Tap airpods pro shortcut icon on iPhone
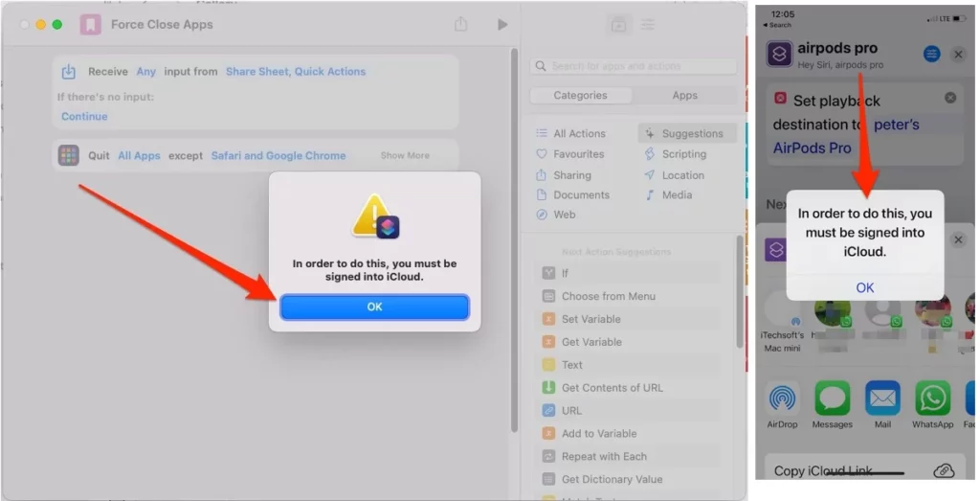The image size is (980, 501). point(779,55)
